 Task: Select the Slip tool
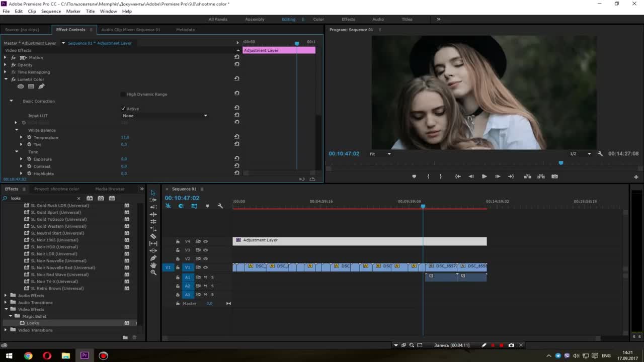[153, 243]
